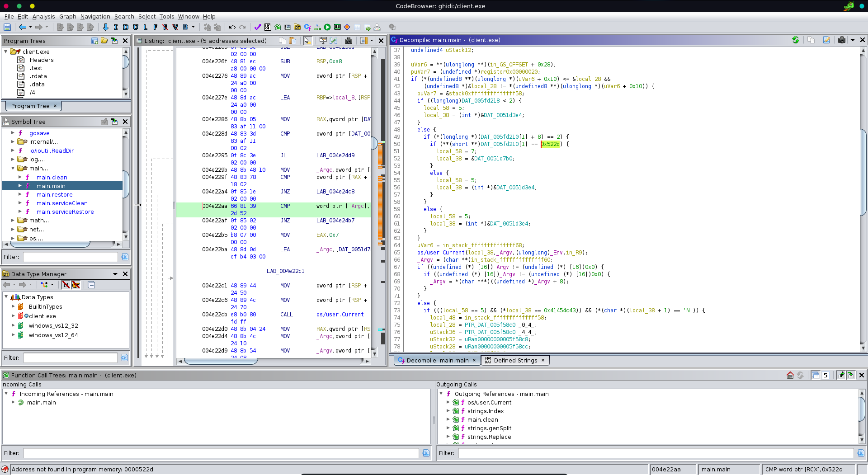Screen dimensions: 868x475
Task: Take snapshot of the Decompile panel
Action: point(841,40)
